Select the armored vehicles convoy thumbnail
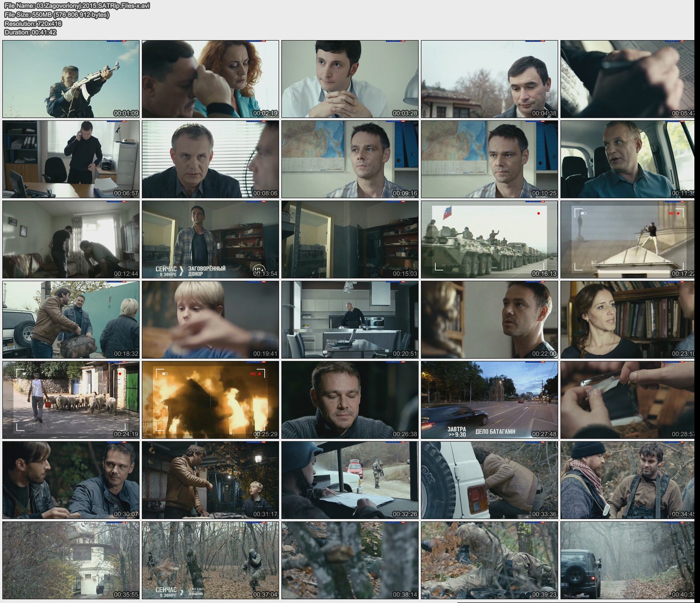This screenshot has height=603, width=700. [x=490, y=239]
